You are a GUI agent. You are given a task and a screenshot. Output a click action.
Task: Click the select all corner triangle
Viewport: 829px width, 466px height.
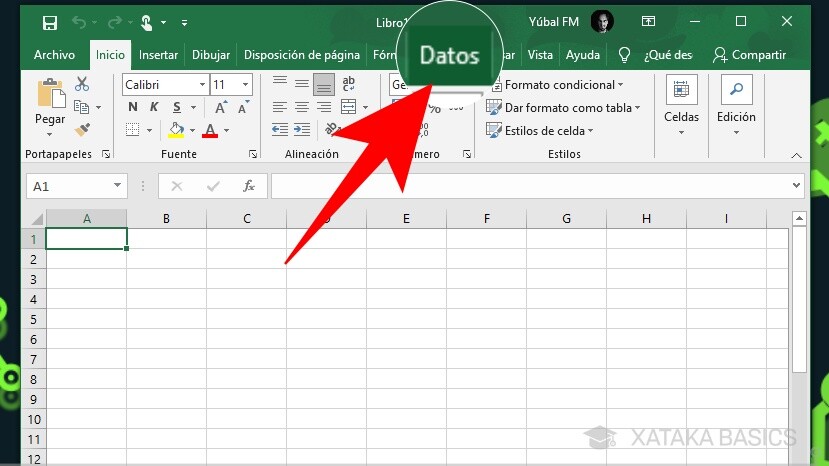tap(36, 219)
